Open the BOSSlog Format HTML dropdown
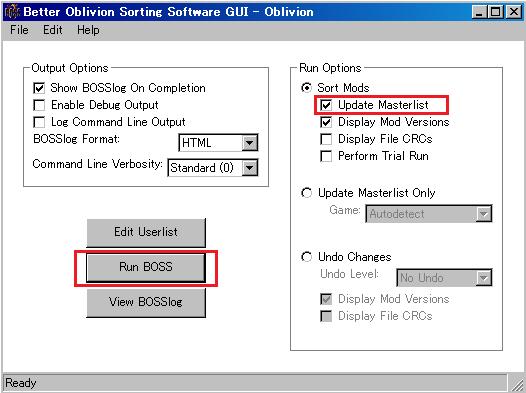 [218, 143]
